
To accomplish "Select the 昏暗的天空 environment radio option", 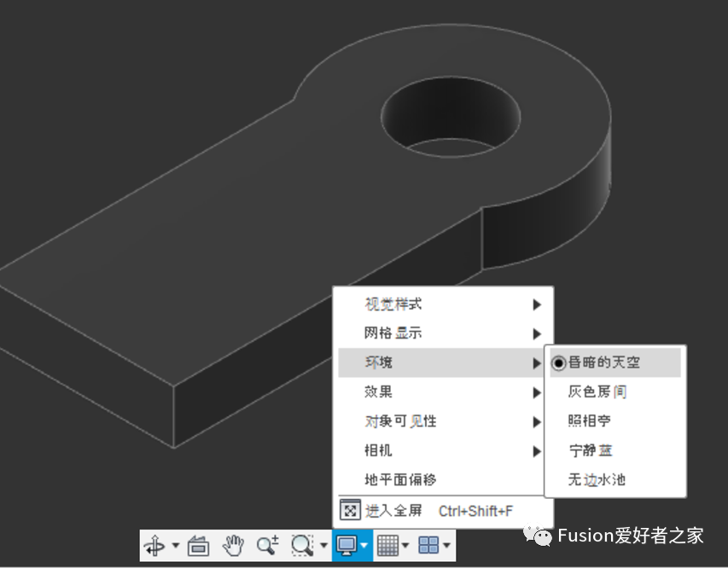I will 614,362.
